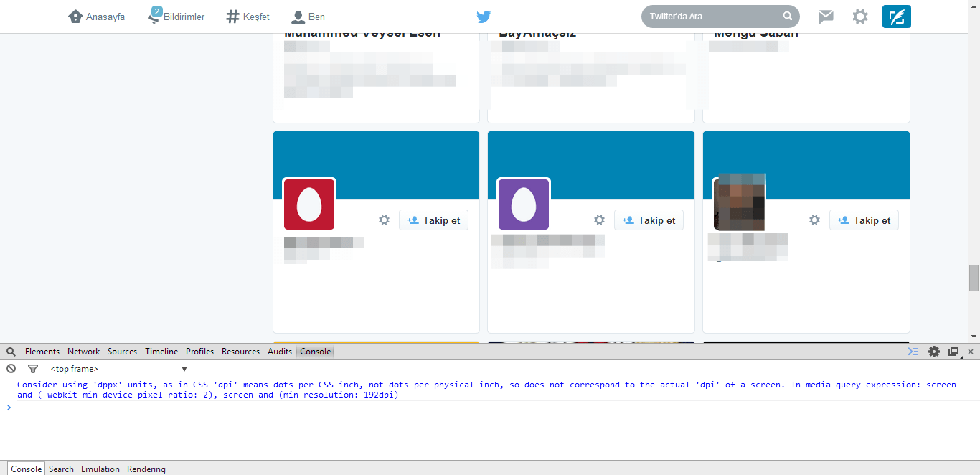Select the Console tab in top DevTools bar
Image resolution: width=980 pixels, height=475 pixels.
tap(316, 352)
